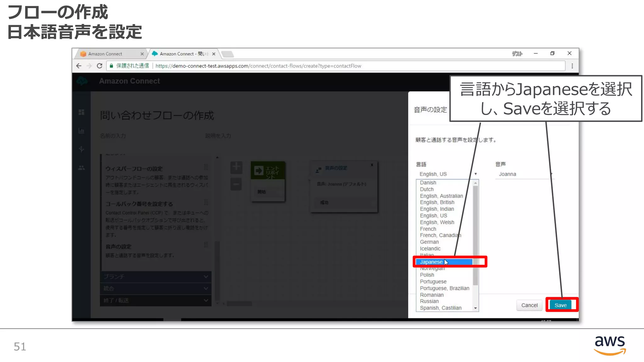644x362 pixels.
Task: Close the second Amazon Connect - 問い tab
Action: [x=214, y=54]
